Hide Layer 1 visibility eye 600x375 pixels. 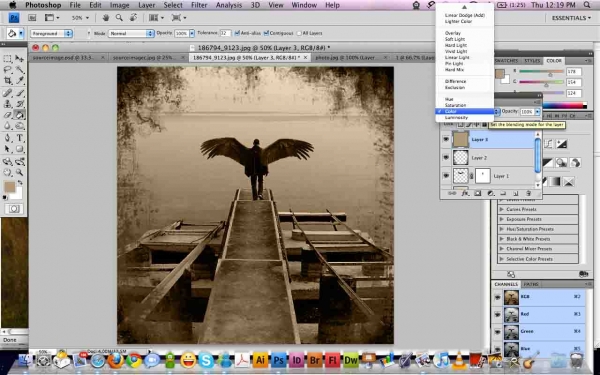click(x=446, y=176)
